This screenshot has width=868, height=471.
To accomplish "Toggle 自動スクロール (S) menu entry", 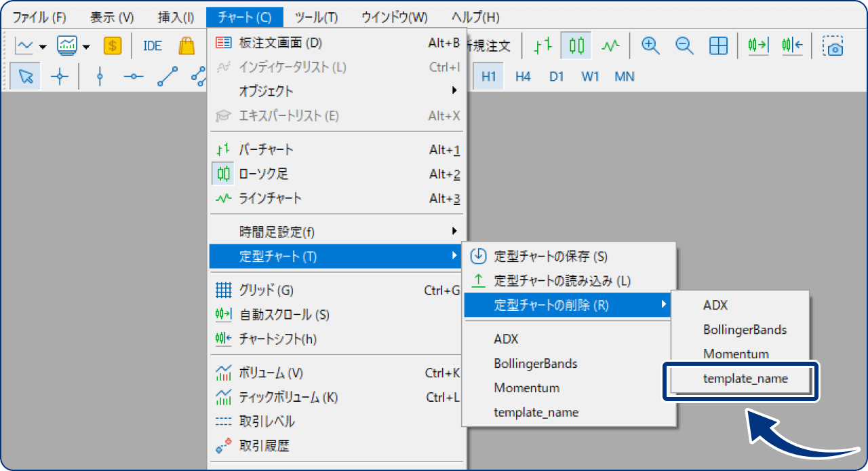I will 337,315.
